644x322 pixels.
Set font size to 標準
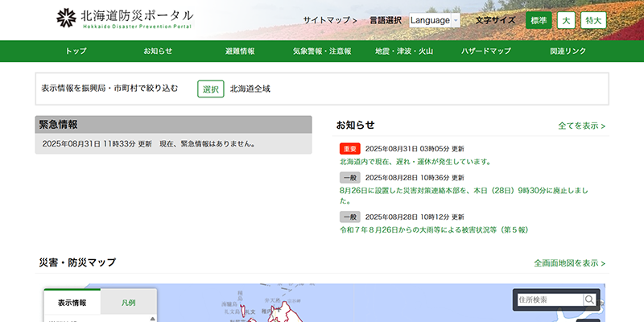tap(539, 20)
